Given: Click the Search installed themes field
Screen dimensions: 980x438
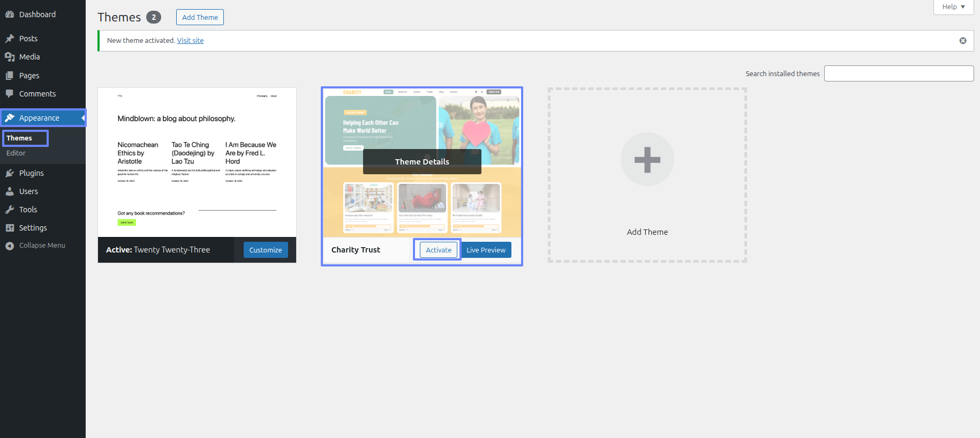Looking at the screenshot, I should 898,73.
